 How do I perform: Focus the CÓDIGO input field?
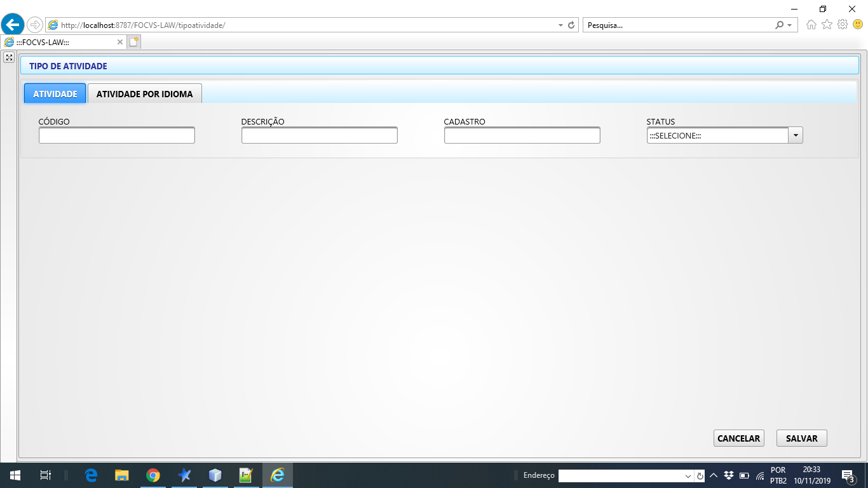[117, 135]
